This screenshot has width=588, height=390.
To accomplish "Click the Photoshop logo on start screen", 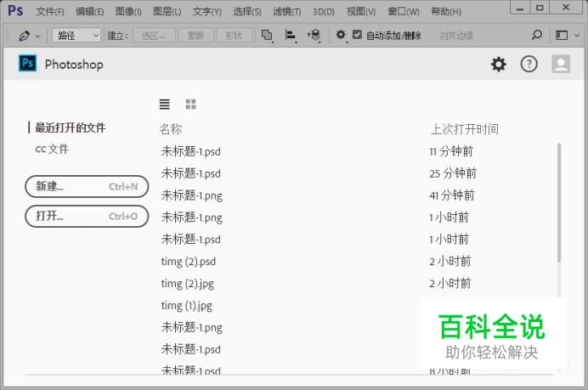I will [28, 63].
